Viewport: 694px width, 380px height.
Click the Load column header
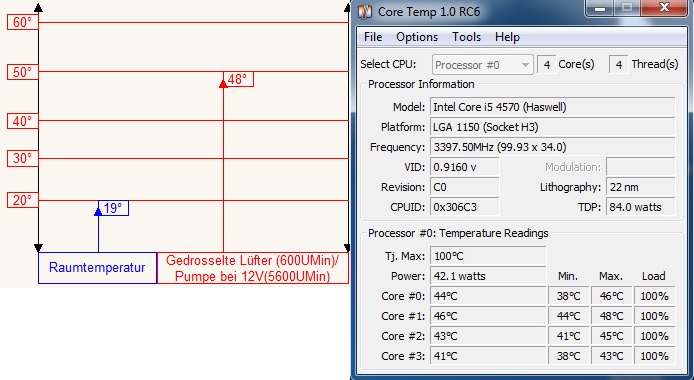coord(654,276)
